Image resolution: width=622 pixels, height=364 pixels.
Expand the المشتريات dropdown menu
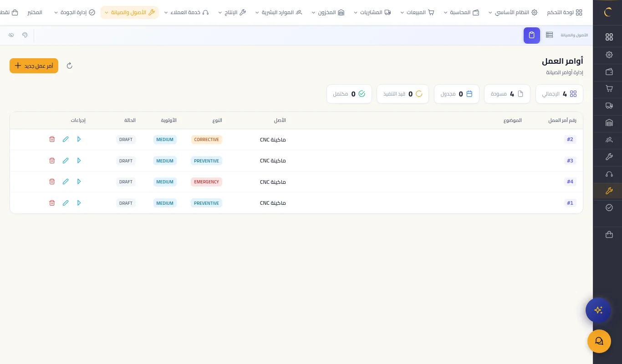[x=372, y=12]
